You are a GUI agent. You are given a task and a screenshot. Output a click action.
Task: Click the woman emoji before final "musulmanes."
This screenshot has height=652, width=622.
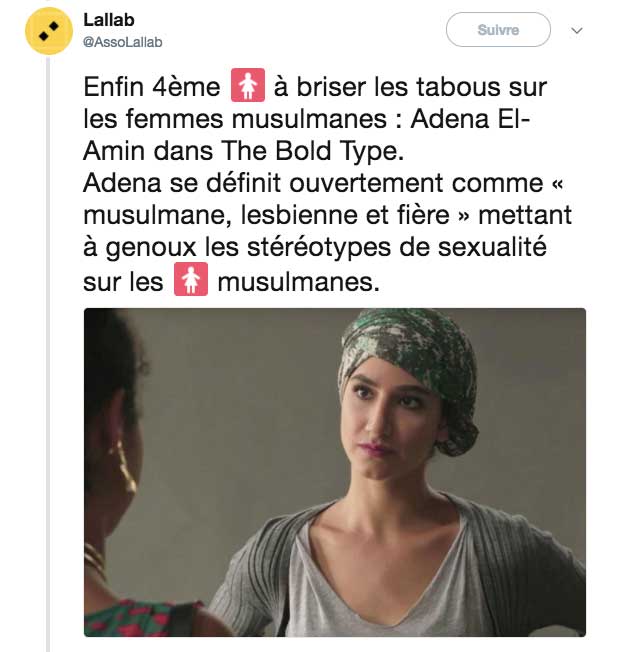(190, 281)
